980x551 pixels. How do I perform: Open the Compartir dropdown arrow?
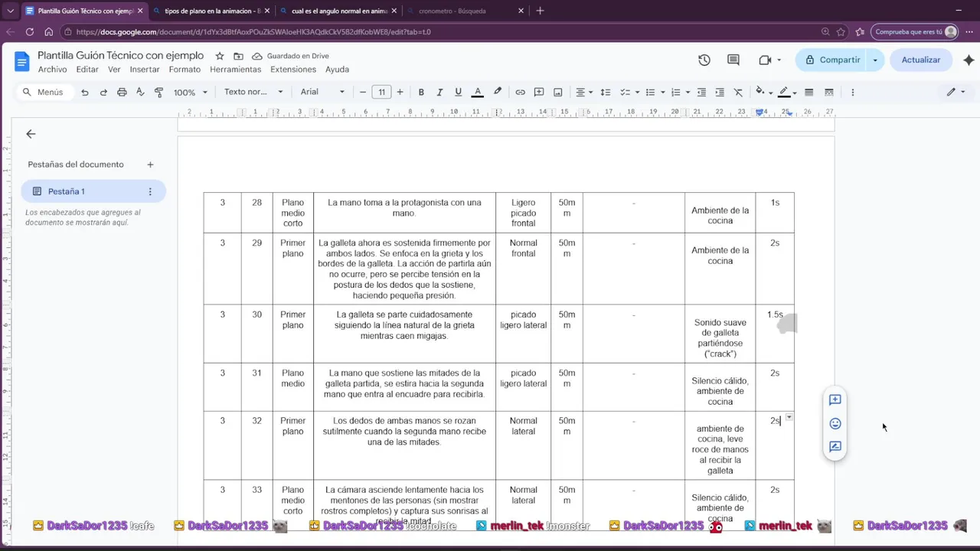pyautogui.click(x=875, y=60)
